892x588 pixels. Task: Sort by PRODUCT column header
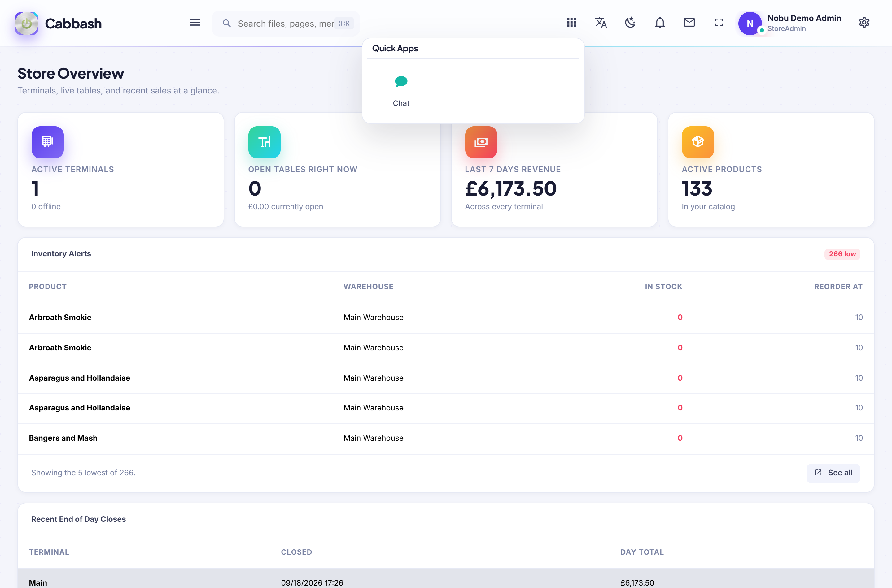(x=48, y=287)
